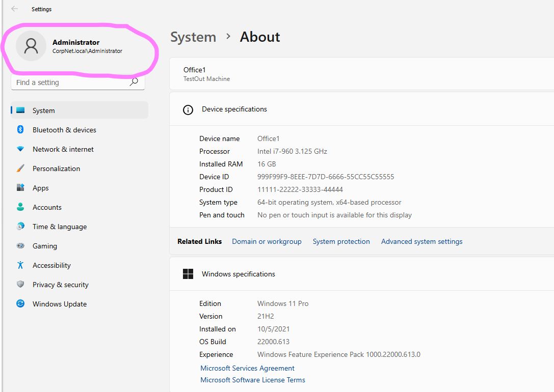Select System in the sidebar
The image size is (554, 392).
pyautogui.click(x=80, y=110)
